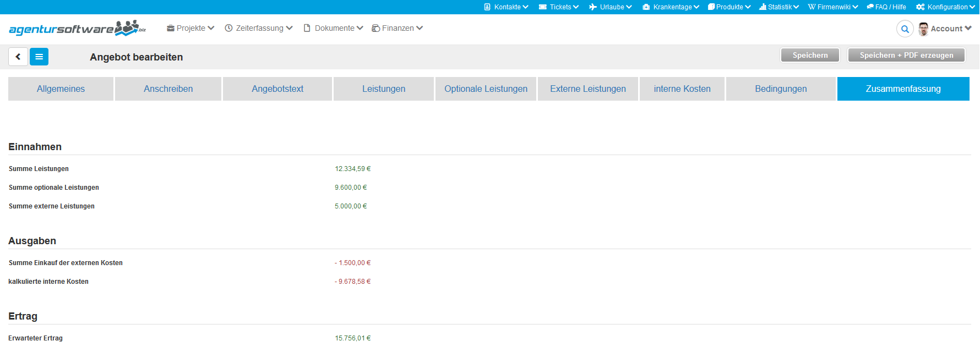This screenshot has height=363, width=980.
Task: Click the user avatar picture
Action: click(x=923, y=29)
